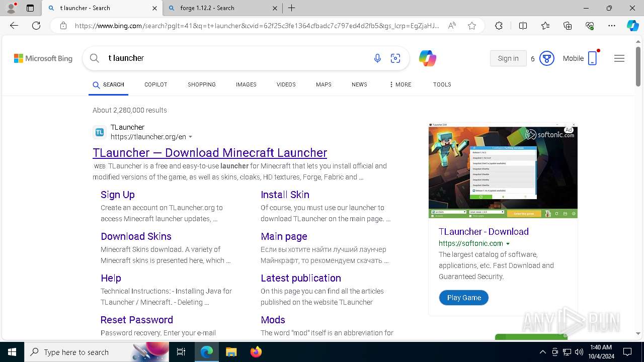The height and width of the screenshot is (362, 644).
Task: Open the Main page sublink
Action: (x=284, y=236)
